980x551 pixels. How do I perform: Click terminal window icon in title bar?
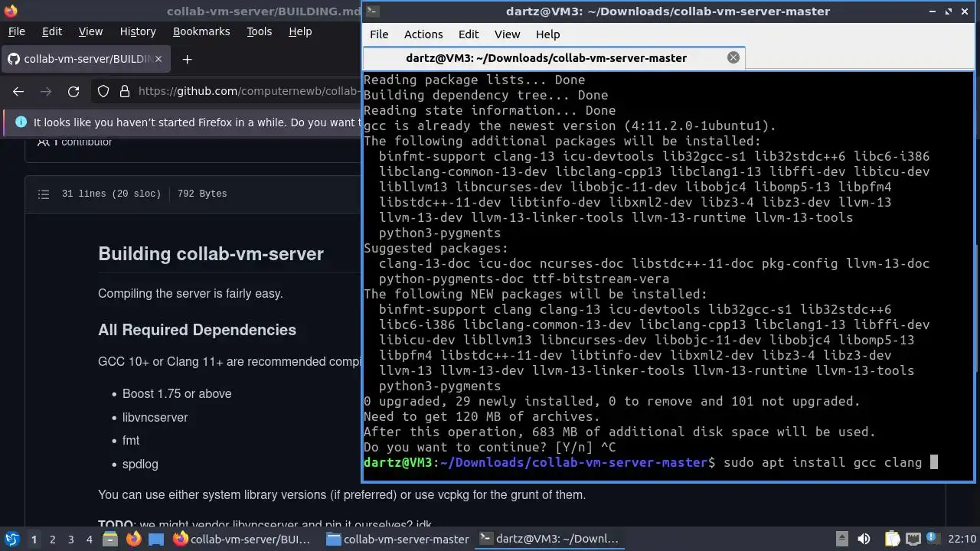tap(371, 11)
